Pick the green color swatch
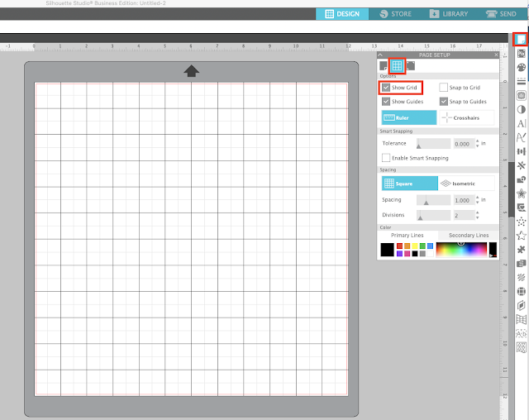 coord(422,246)
